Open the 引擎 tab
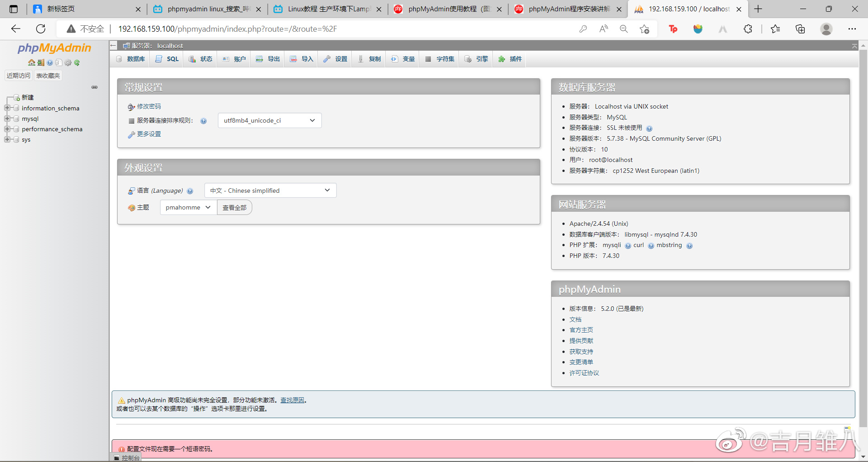 [476, 59]
